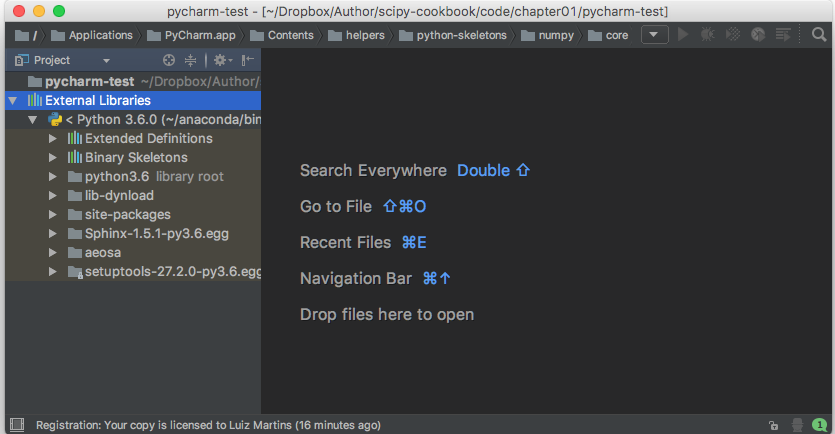Screen dimensions: 835x434
Task: Expand the Extended Definitions node
Action: 52,138
